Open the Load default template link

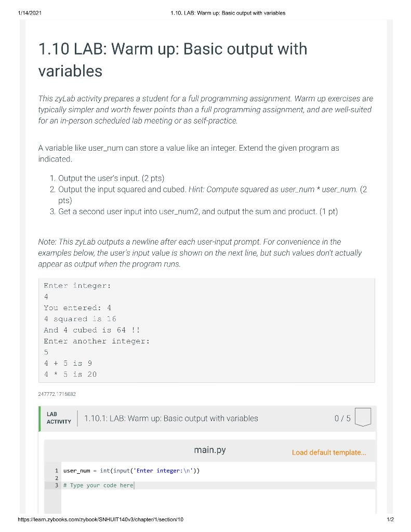[329, 453]
